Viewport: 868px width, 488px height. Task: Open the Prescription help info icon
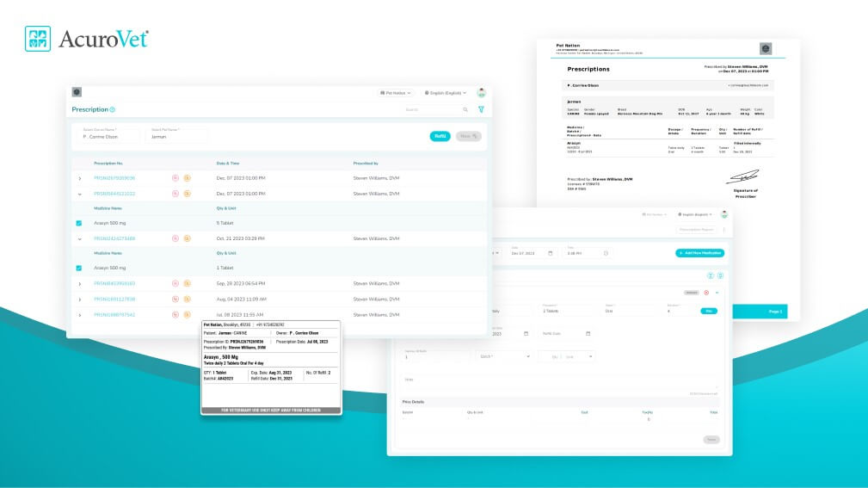coord(113,110)
